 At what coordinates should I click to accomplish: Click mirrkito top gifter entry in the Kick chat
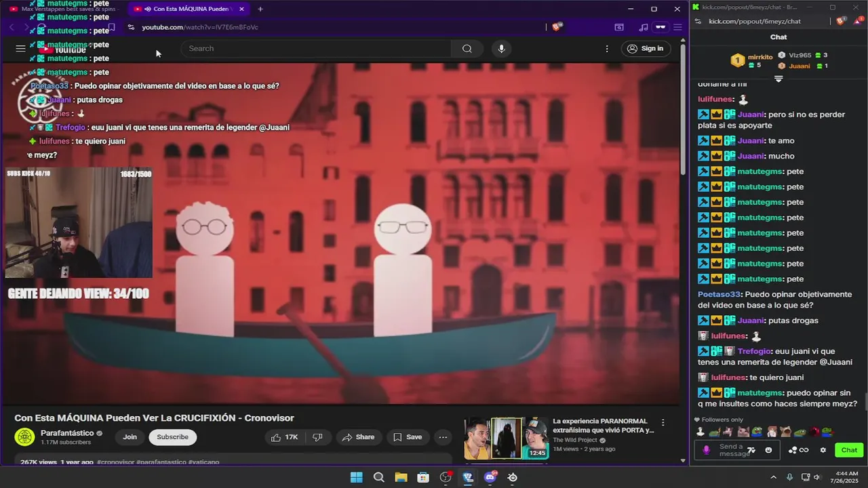pyautogui.click(x=751, y=61)
